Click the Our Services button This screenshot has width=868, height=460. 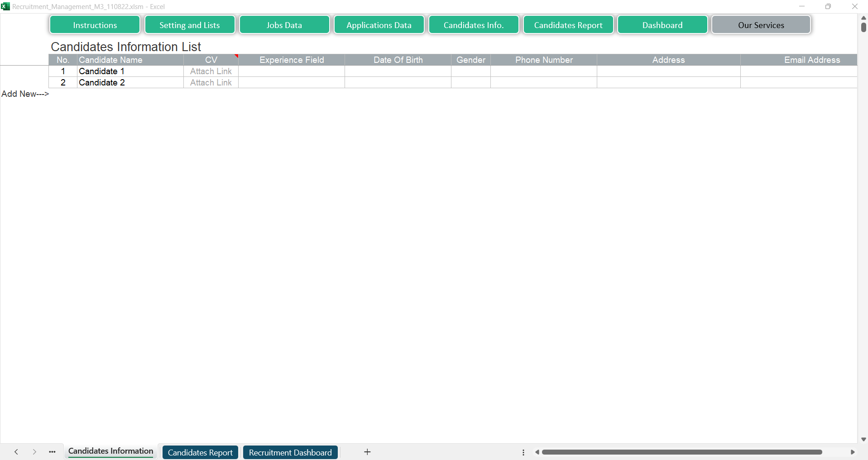761,25
